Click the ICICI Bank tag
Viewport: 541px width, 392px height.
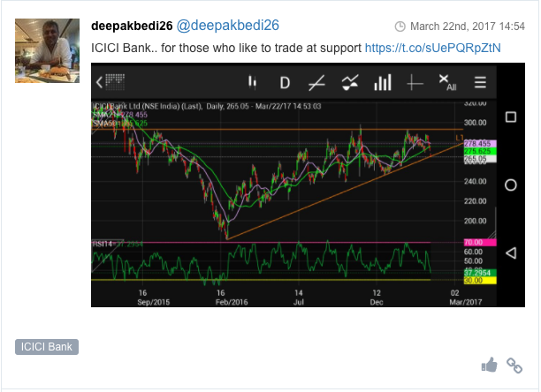pyautogui.click(x=47, y=346)
